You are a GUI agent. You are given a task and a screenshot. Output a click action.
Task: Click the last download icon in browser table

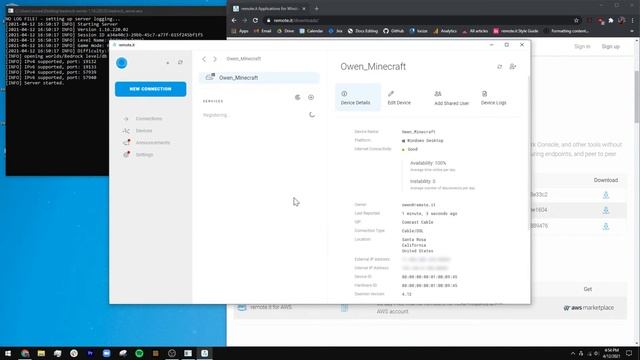606,226
